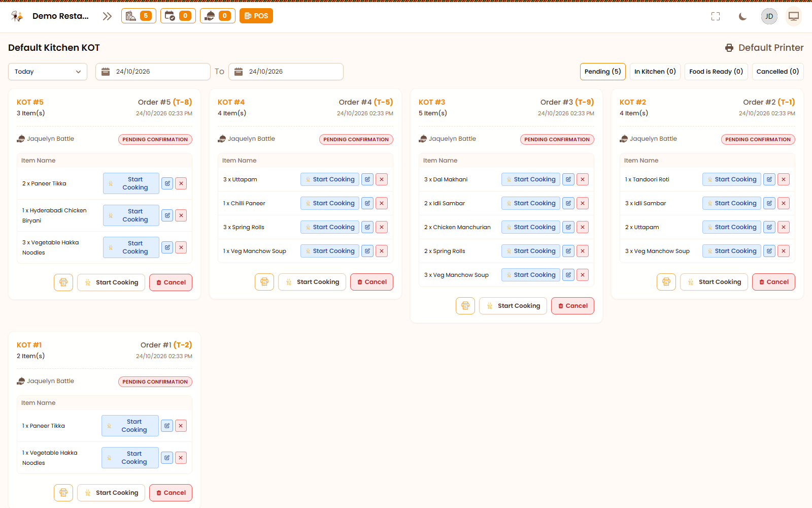Remove Idli Sambar from KOT #2
The width and height of the screenshot is (812, 508).
click(x=784, y=203)
